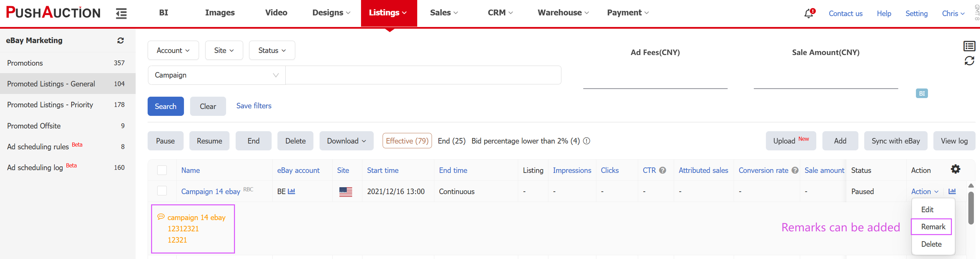Click the chart icon next to BE account
The width and height of the screenshot is (980, 259).
pyautogui.click(x=291, y=191)
